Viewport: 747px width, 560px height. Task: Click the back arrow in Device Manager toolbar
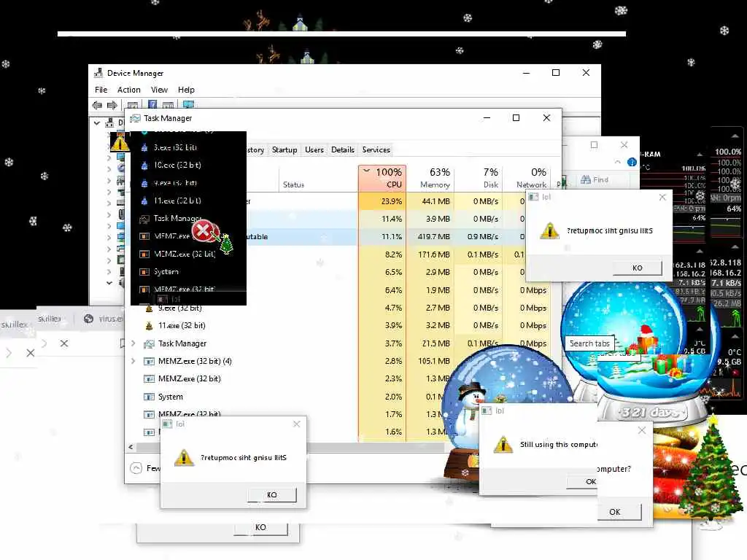97,105
